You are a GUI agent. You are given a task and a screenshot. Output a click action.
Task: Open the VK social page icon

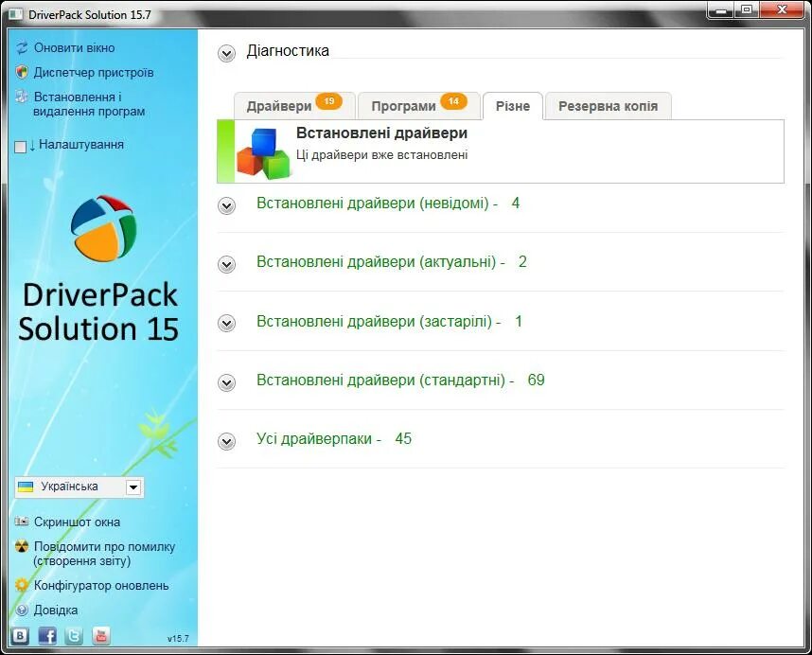point(20,635)
